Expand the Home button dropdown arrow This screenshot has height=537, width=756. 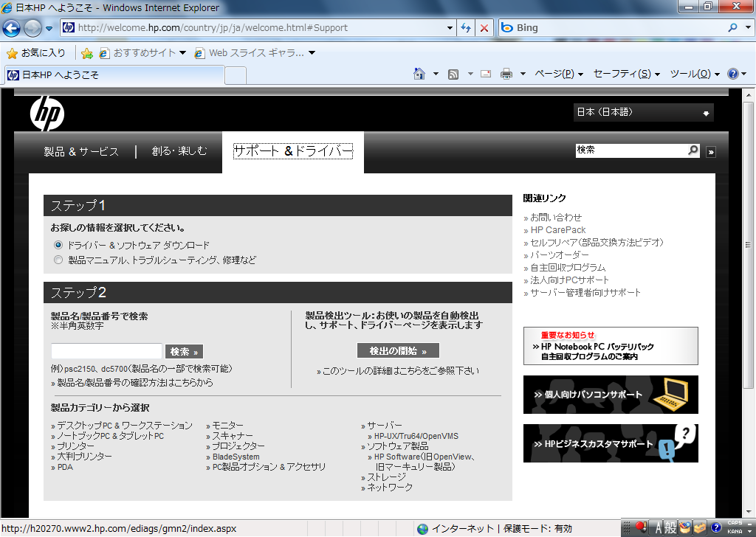point(436,74)
